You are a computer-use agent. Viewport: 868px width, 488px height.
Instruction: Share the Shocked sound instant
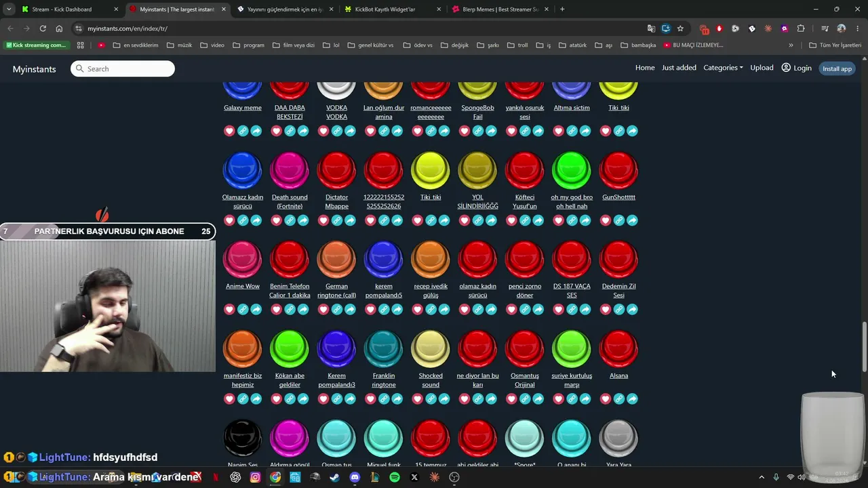click(x=444, y=399)
